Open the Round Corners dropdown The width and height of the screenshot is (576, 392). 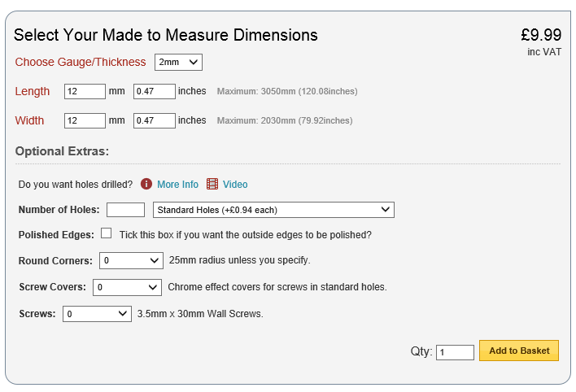pos(131,260)
